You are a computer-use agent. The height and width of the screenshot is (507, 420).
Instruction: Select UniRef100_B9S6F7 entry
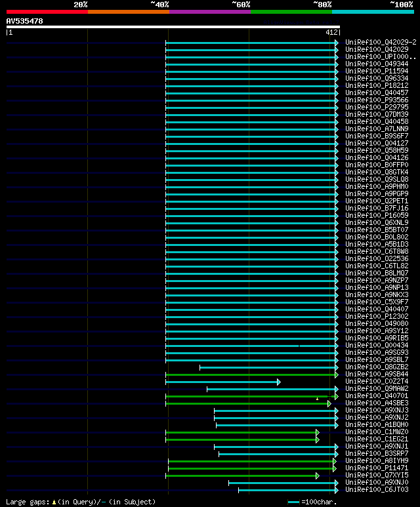tap(377, 136)
